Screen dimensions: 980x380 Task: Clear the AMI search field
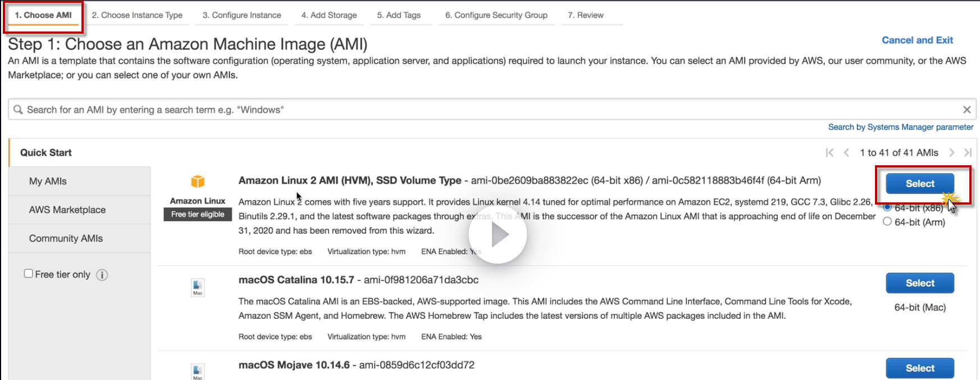click(x=967, y=110)
